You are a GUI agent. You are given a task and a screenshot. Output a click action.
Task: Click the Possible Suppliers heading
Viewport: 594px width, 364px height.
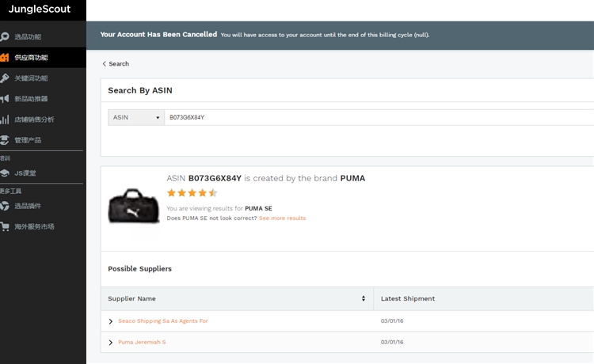coord(139,269)
